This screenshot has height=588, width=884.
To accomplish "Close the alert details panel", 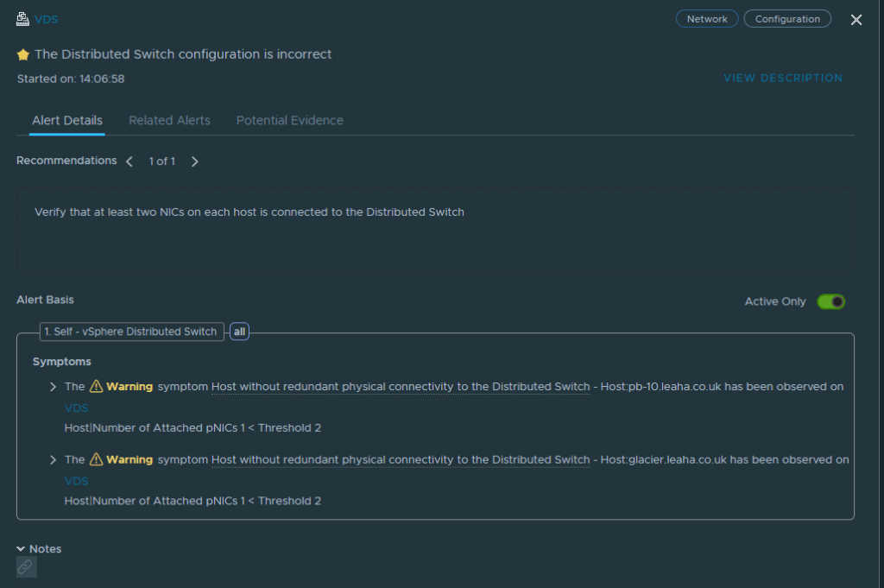I will (x=856, y=20).
